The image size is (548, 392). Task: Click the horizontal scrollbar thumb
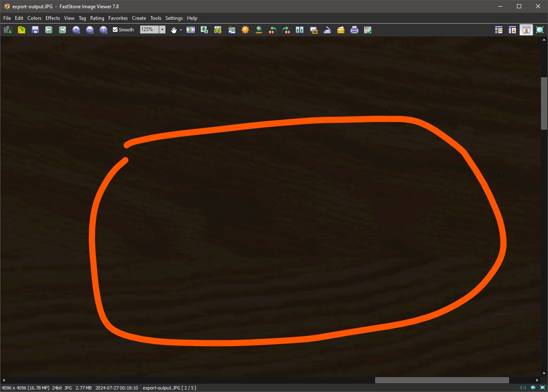point(442,380)
